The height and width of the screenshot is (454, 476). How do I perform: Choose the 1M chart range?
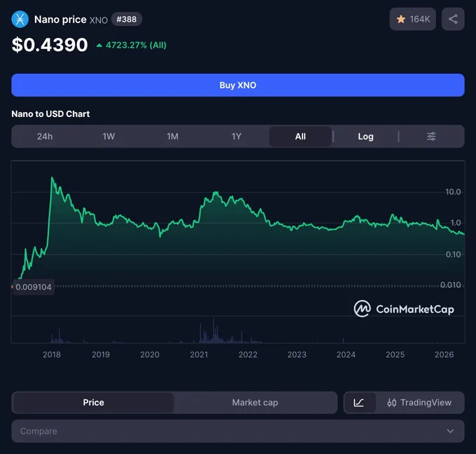point(172,137)
